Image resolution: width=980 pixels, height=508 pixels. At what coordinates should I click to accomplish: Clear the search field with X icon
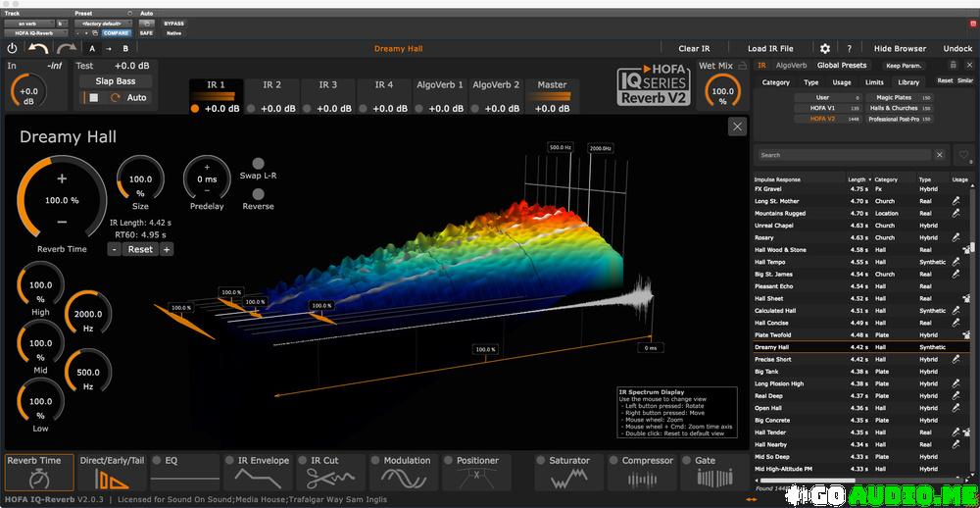point(940,155)
